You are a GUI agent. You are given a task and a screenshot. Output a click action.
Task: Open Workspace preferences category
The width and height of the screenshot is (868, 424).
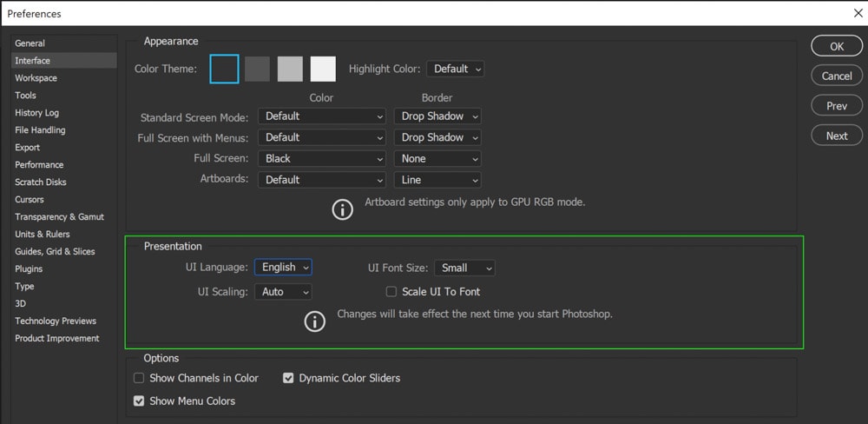63,78
